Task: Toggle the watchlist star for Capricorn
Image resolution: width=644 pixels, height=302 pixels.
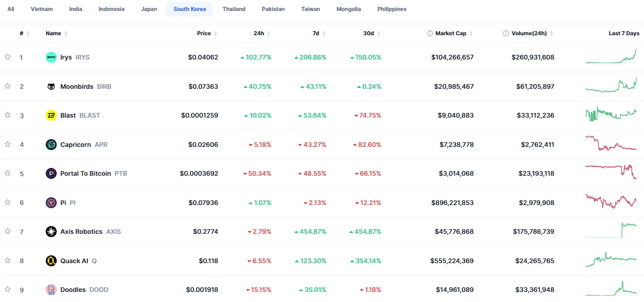Action: [7, 144]
